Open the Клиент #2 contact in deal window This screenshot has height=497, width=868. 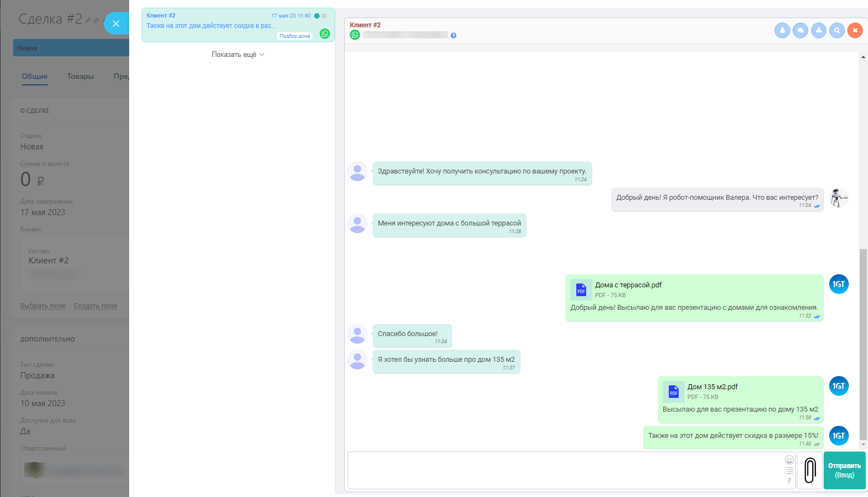point(49,261)
